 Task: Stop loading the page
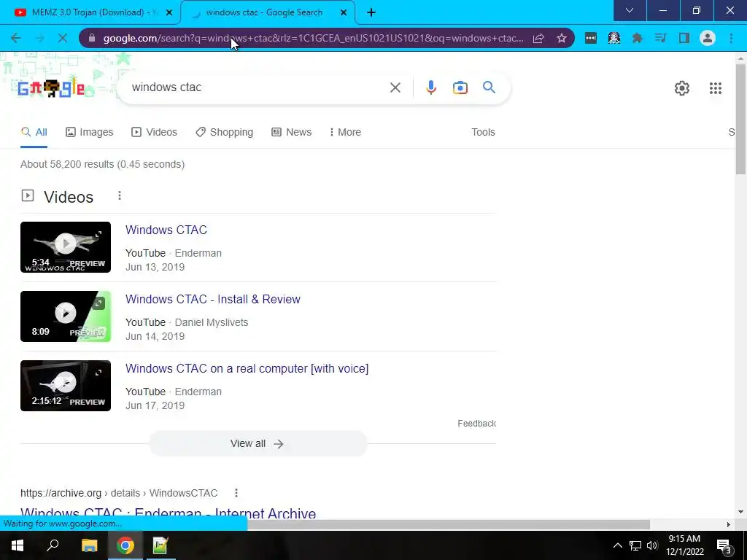click(x=63, y=38)
